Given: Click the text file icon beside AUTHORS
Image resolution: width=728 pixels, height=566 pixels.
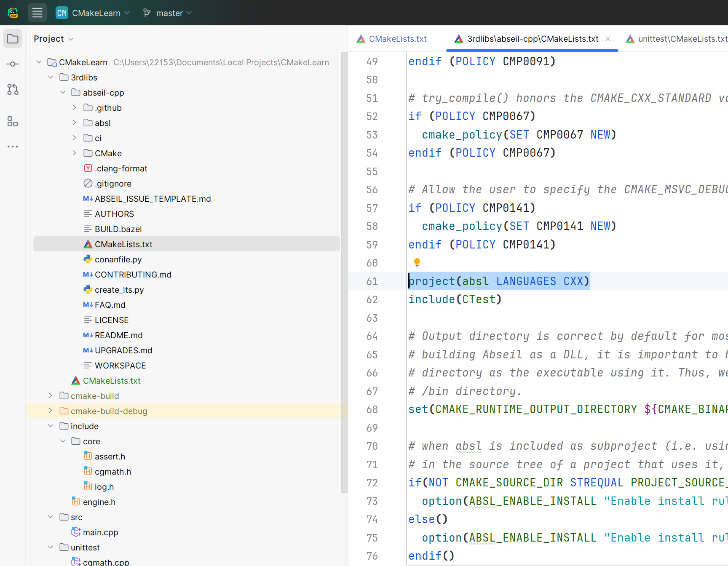Looking at the screenshot, I should [88, 214].
